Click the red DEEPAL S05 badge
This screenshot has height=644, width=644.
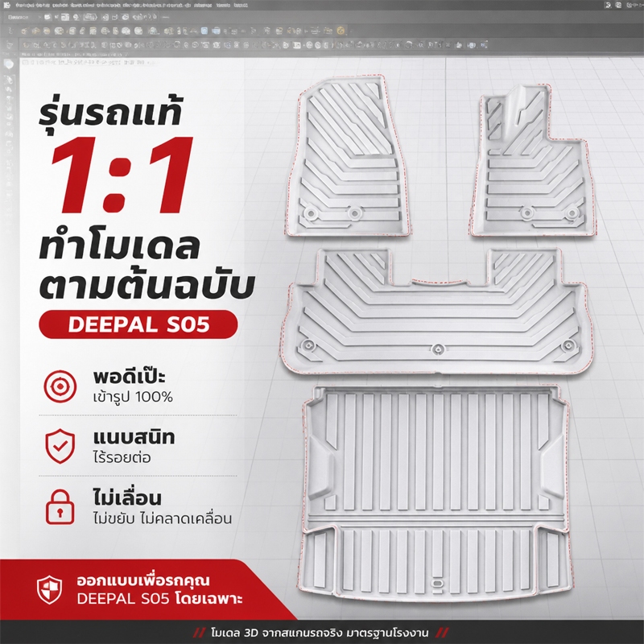[138, 324]
